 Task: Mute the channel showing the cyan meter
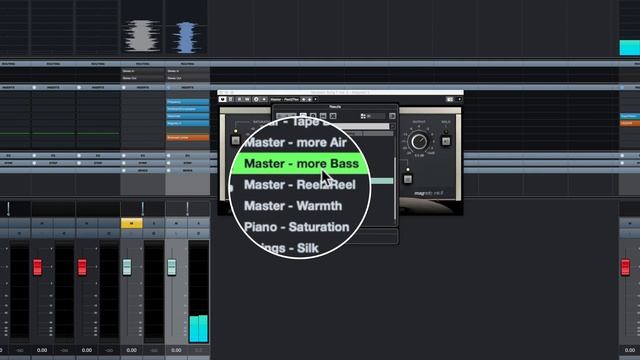[x=176, y=223]
